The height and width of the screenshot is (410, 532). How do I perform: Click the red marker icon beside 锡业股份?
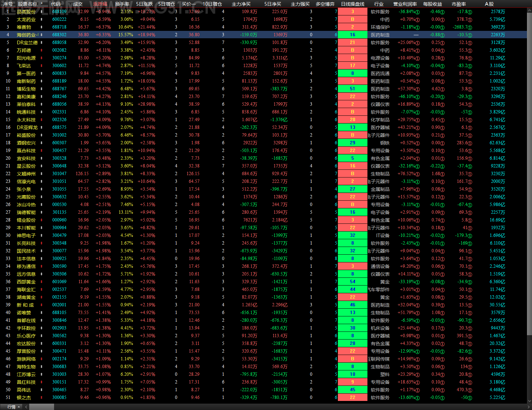[x=42, y=220]
